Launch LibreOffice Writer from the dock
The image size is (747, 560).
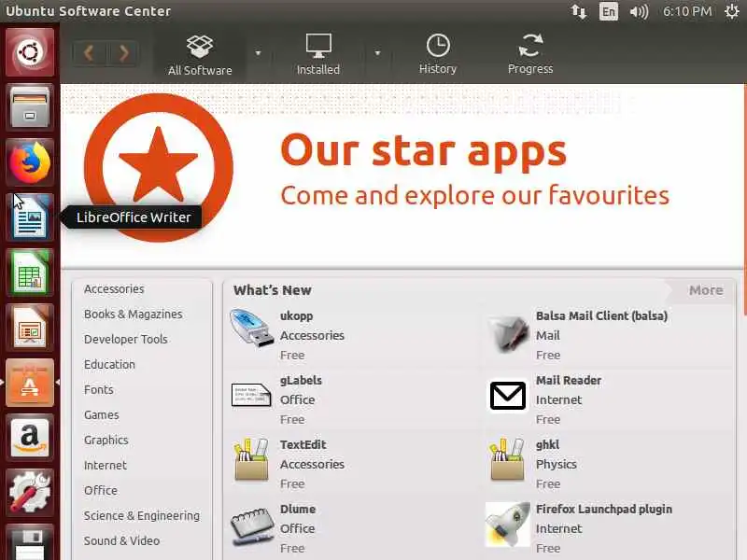[x=30, y=217]
